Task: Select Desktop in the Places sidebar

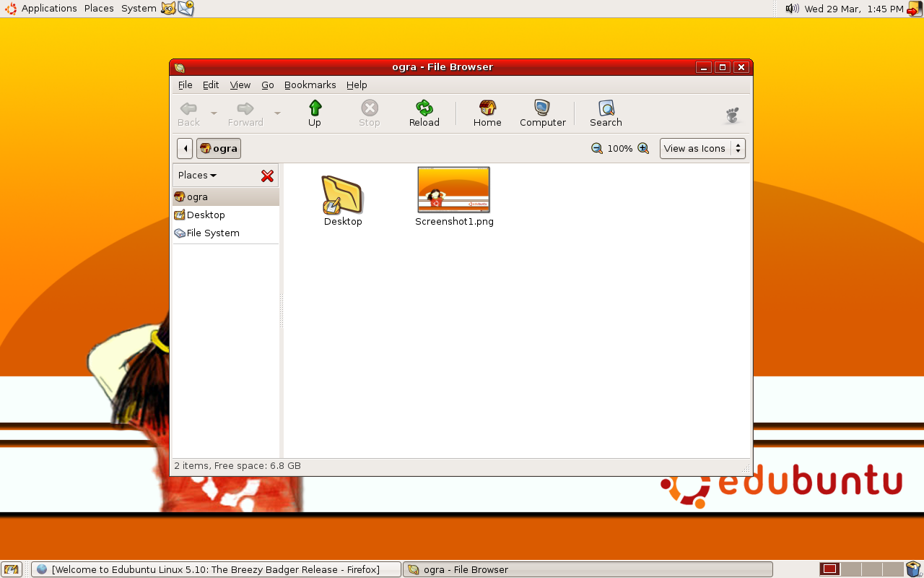Action: pyautogui.click(x=226, y=215)
